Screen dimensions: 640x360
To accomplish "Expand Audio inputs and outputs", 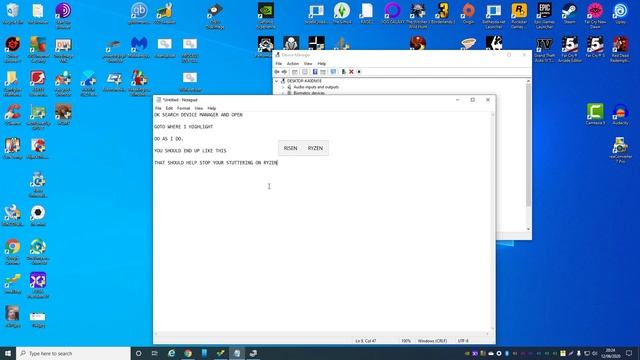I will 283,87.
